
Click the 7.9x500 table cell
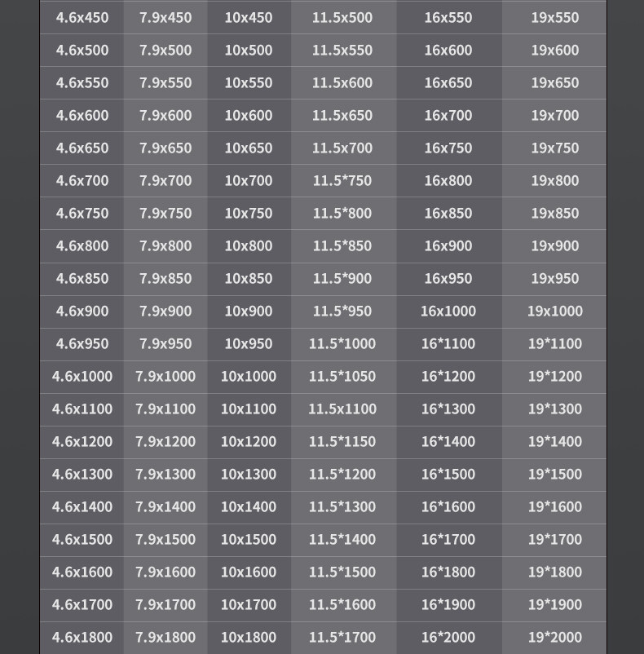pyautogui.click(x=165, y=50)
